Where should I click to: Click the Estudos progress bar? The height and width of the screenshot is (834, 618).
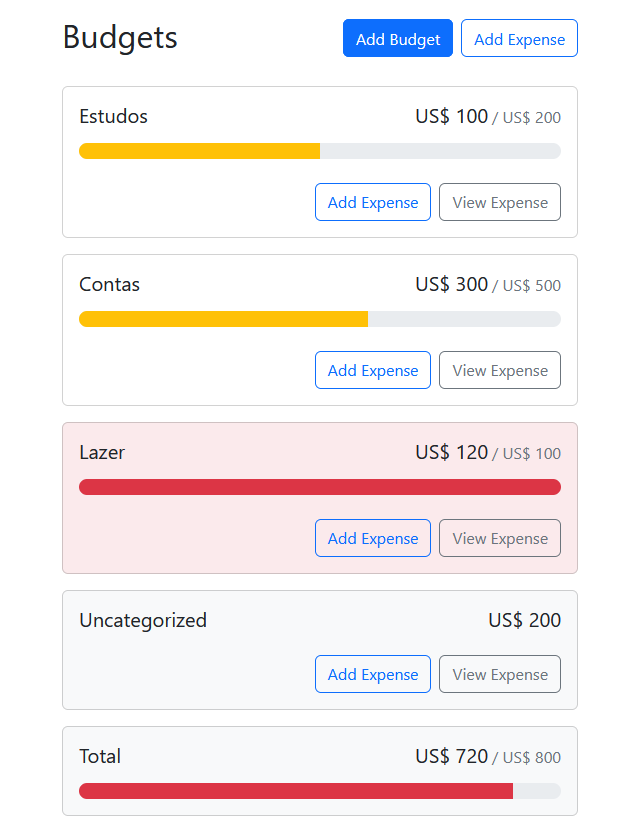[x=320, y=151]
